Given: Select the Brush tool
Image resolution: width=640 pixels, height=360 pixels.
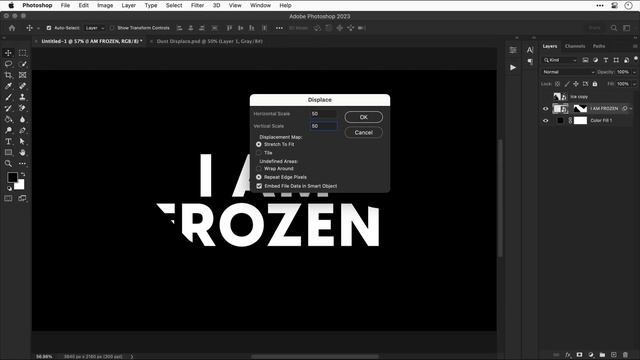Looking at the screenshot, I should tap(8, 97).
